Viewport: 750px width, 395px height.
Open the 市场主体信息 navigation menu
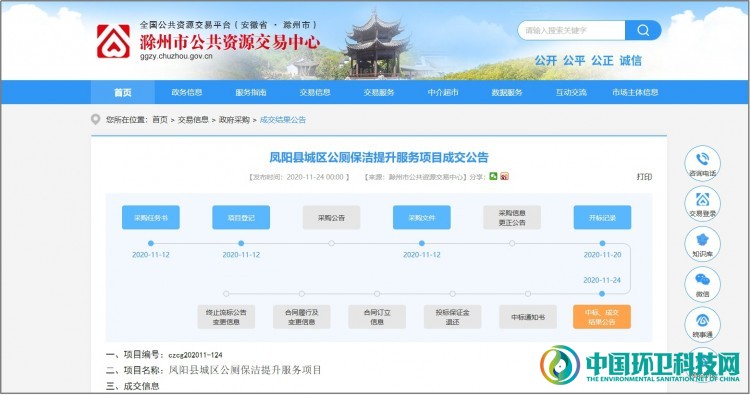coord(635,92)
